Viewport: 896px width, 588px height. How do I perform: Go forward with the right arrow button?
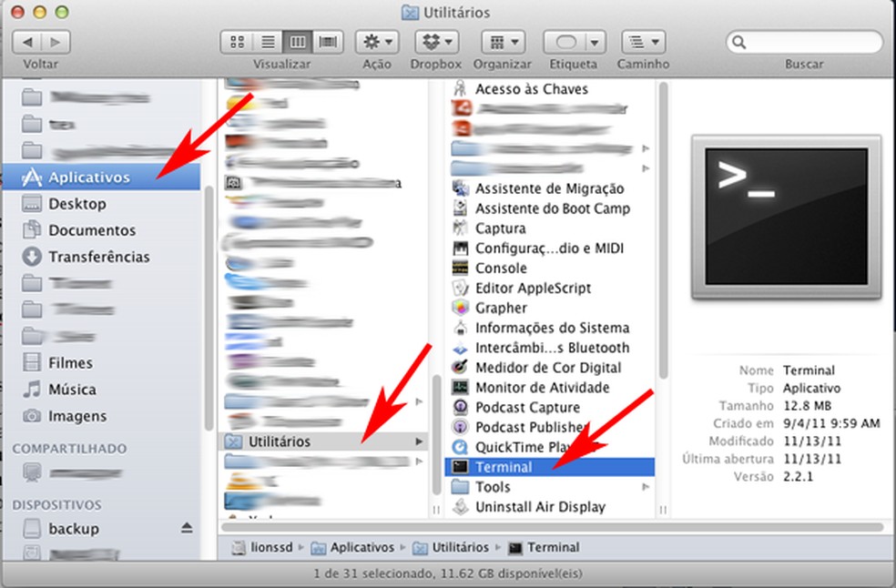click(x=56, y=42)
